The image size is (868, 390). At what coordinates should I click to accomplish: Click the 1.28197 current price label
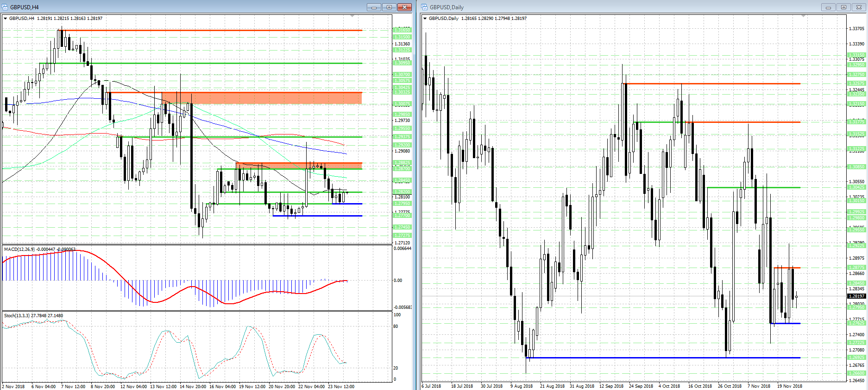coord(856,296)
